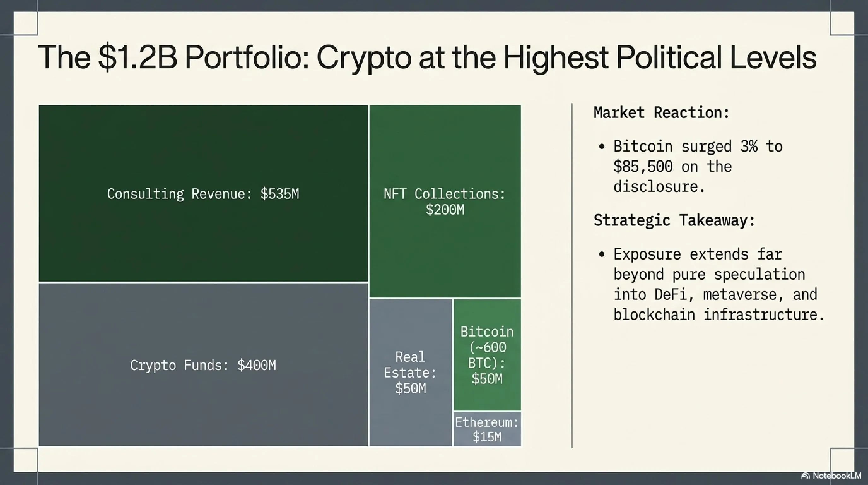The width and height of the screenshot is (868, 485).
Task: Click the bullet dot before 'Bitcoin surged'
Action: coord(602,147)
